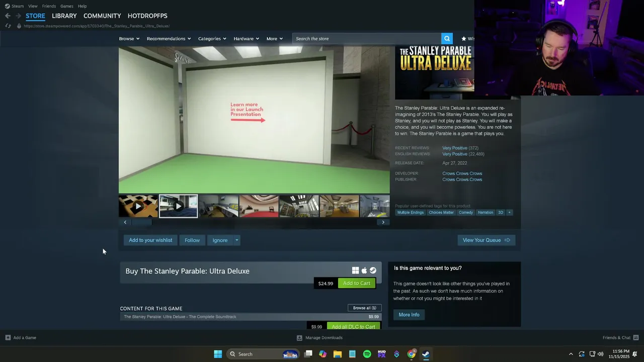Click the Follow button
The image size is (644, 362).
[192, 240]
